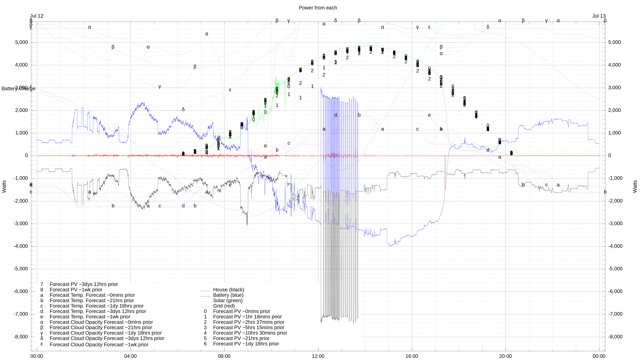
Task: Click the right '-4,000' y-axis label
Action: 615,246
